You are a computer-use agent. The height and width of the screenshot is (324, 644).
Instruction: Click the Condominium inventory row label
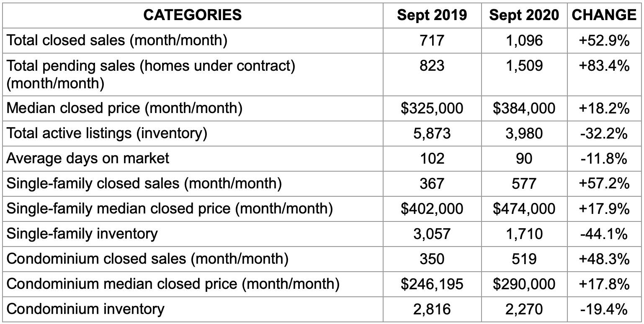coord(85,309)
